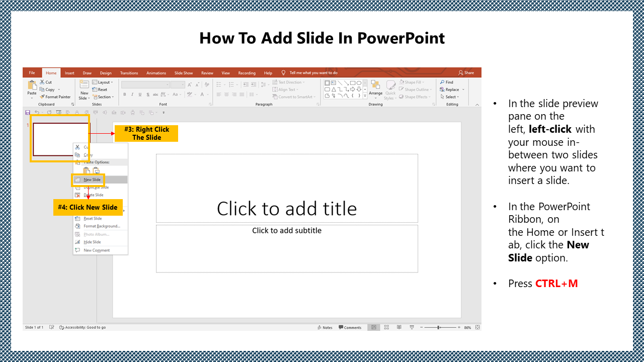Click the Tell me lightbulb icon
The width and height of the screenshot is (644, 362).
click(283, 73)
